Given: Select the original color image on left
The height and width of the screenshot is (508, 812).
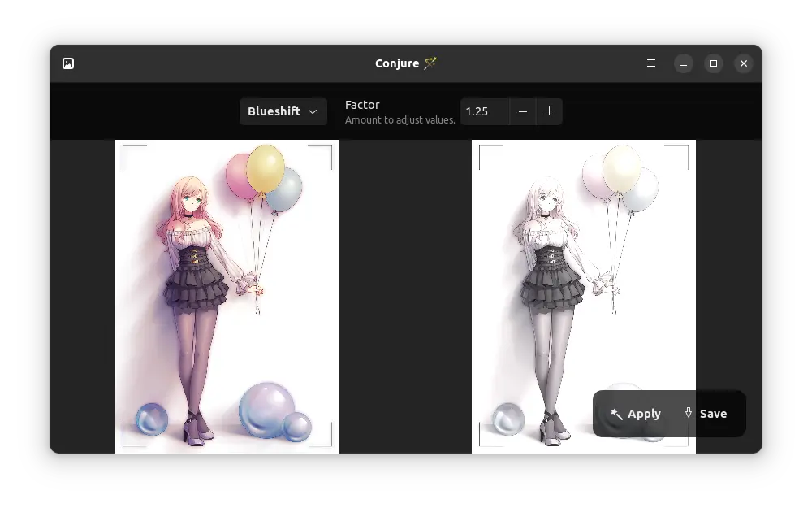Looking at the screenshot, I should click(x=227, y=296).
